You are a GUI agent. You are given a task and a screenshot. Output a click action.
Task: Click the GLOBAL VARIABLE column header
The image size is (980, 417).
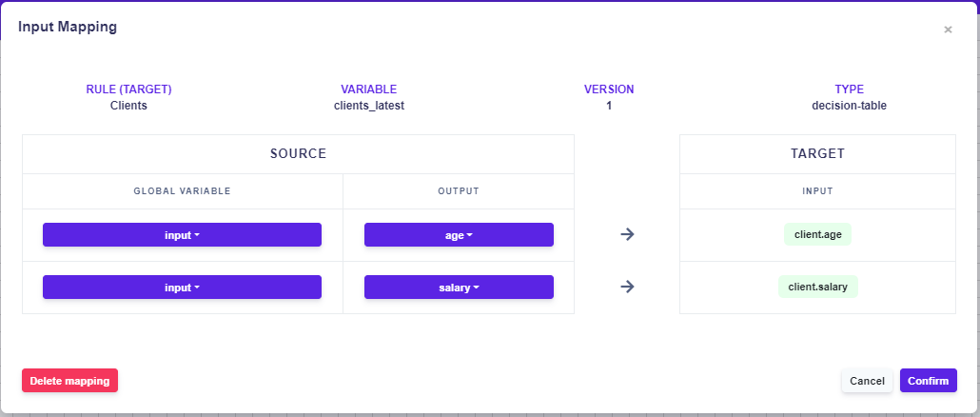click(x=182, y=191)
